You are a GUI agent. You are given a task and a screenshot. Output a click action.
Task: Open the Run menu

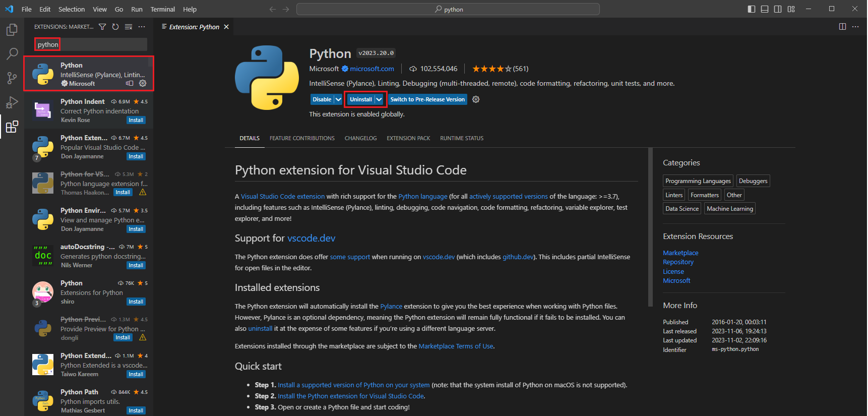pos(137,9)
